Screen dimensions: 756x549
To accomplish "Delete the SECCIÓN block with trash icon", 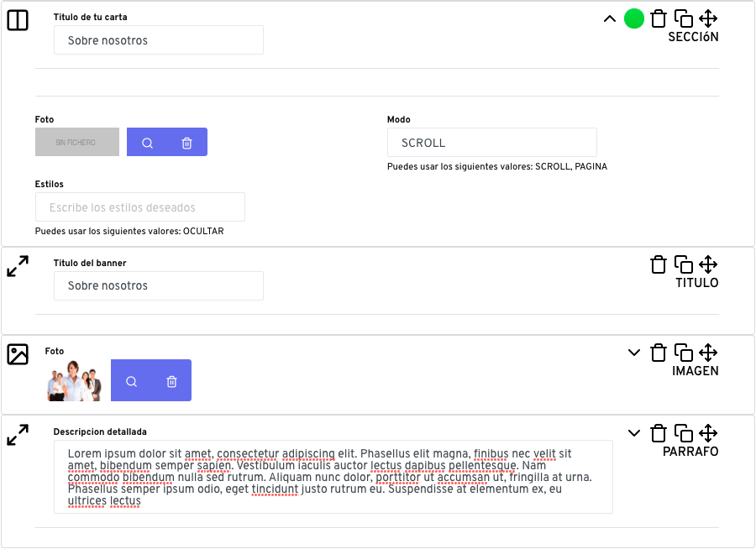I will 658,18.
